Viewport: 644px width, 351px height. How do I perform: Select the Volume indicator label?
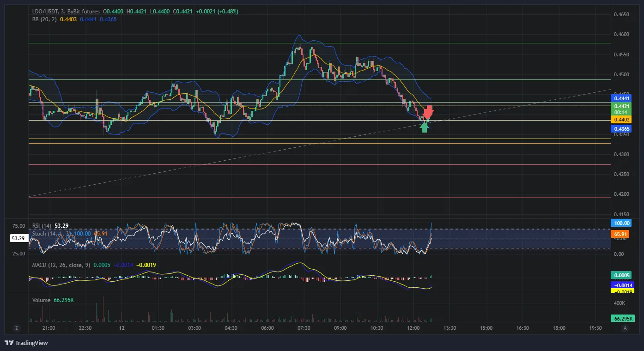pyautogui.click(x=41, y=300)
